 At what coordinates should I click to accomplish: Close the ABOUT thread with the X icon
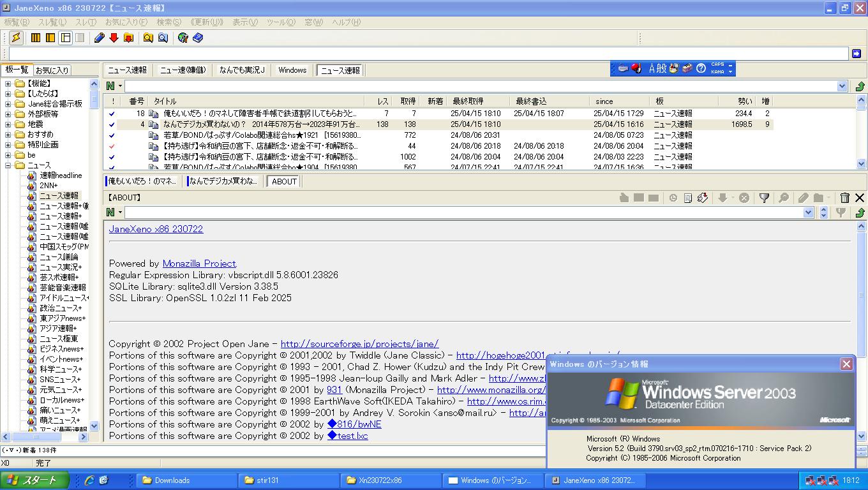point(859,198)
